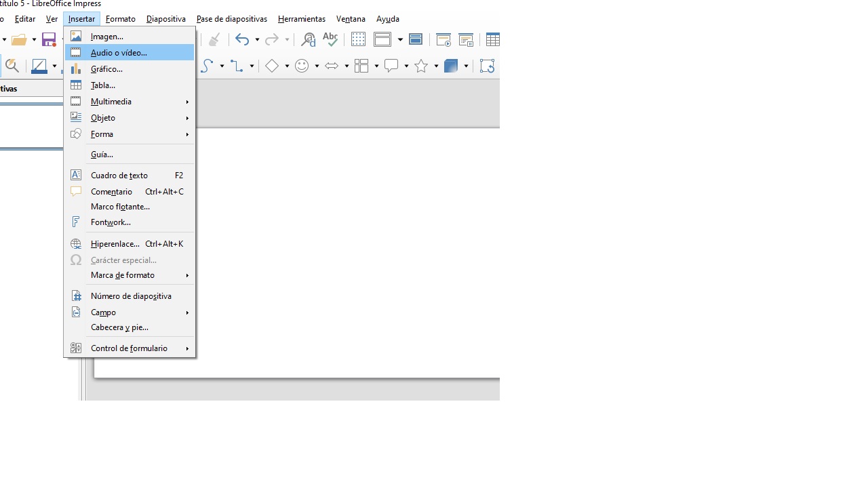This screenshot has width=868, height=488.
Task: Toggle the Display Grid button
Action: coord(358,39)
